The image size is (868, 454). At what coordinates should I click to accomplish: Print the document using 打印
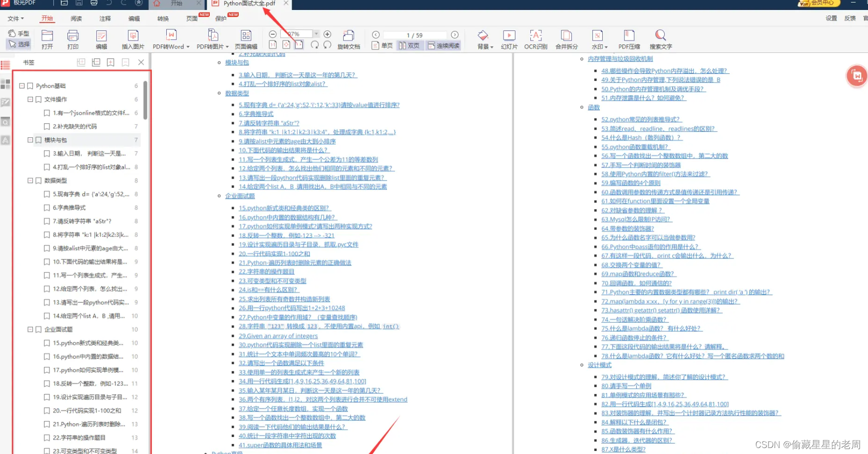pos(73,39)
